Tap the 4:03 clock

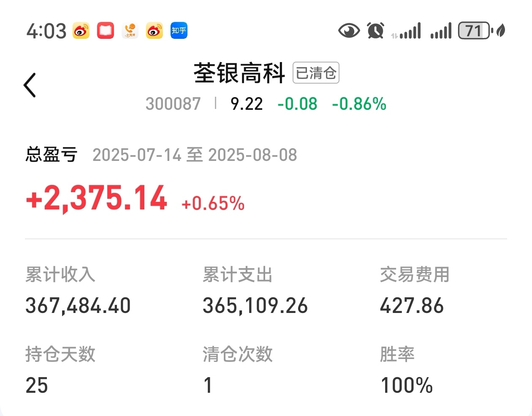[x=46, y=31]
